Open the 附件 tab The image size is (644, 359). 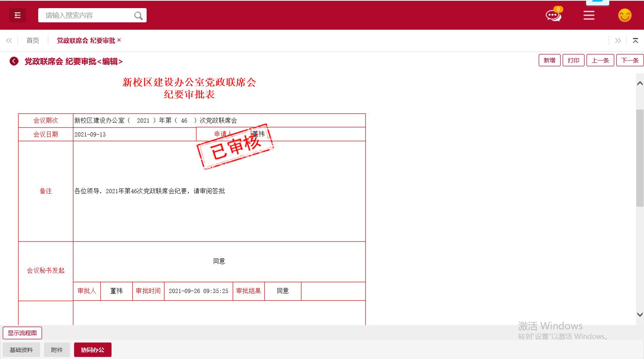click(57, 350)
